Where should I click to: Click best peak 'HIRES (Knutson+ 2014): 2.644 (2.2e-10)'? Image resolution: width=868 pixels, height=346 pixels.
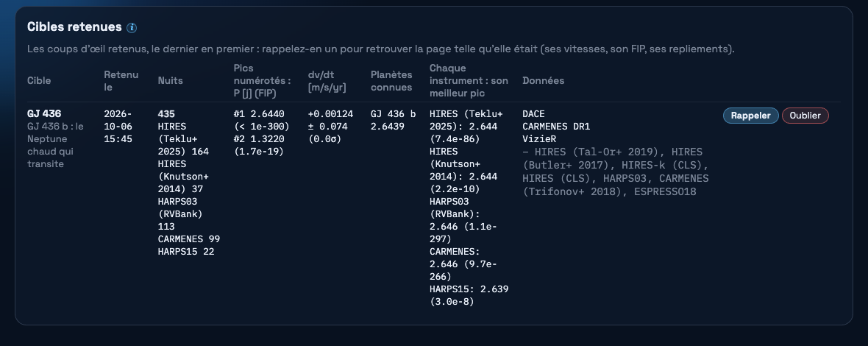click(463, 170)
